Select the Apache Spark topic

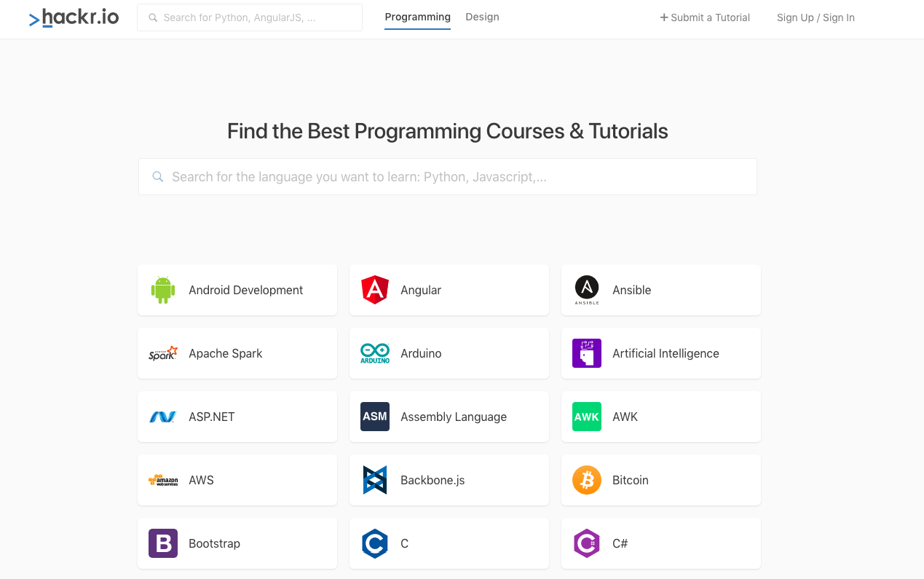tap(237, 353)
